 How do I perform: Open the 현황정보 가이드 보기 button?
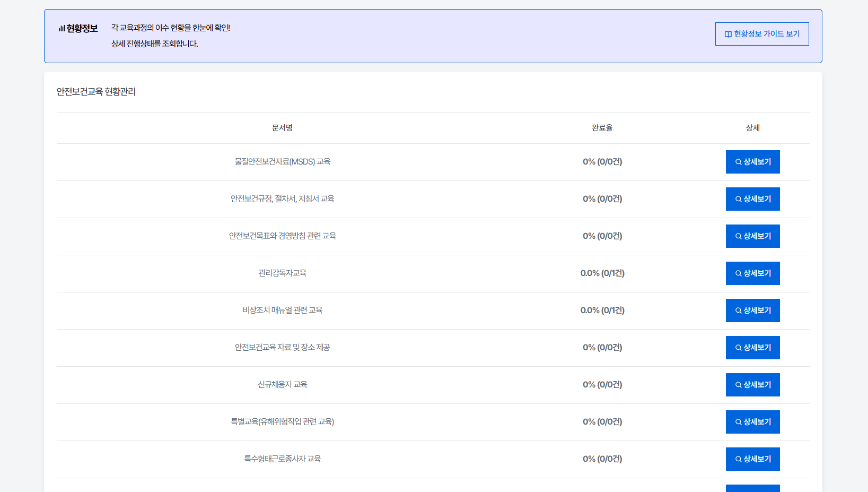(x=761, y=34)
